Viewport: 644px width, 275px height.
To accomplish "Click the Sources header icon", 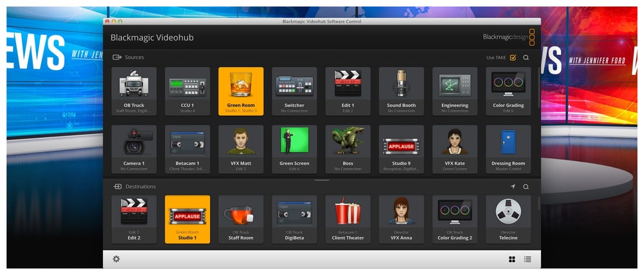I will pos(117,57).
